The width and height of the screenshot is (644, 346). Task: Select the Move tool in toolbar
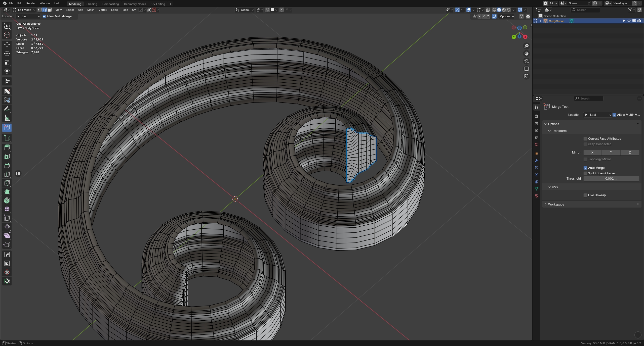click(x=7, y=45)
